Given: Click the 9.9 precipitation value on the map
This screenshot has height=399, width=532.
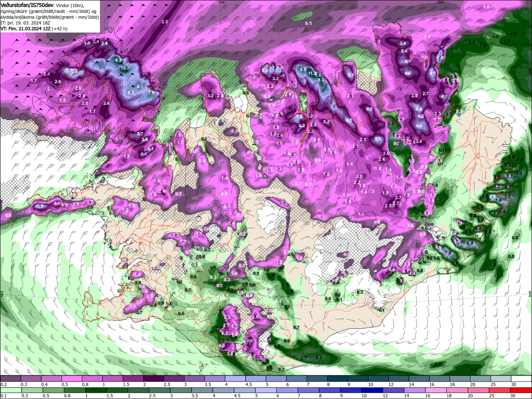Looking at the screenshot, I should [x=118, y=60].
